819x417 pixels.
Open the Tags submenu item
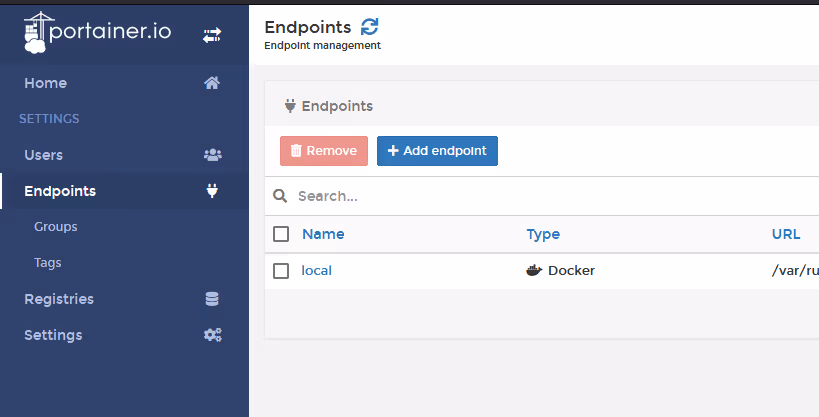[x=48, y=263]
